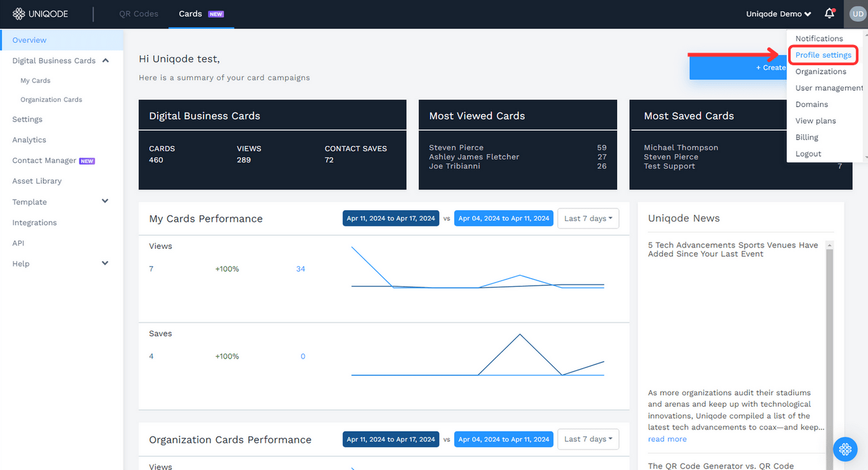Choose Organizations from the user menu

tap(820, 72)
